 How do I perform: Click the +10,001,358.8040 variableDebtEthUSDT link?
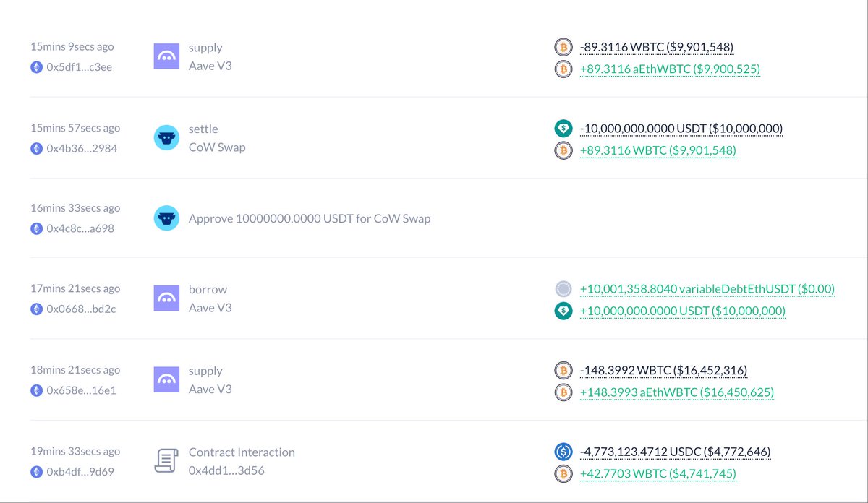click(x=707, y=289)
